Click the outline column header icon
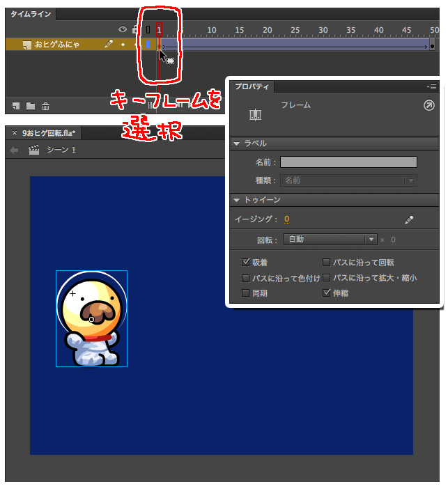This screenshot has height=489, width=448. [148, 30]
